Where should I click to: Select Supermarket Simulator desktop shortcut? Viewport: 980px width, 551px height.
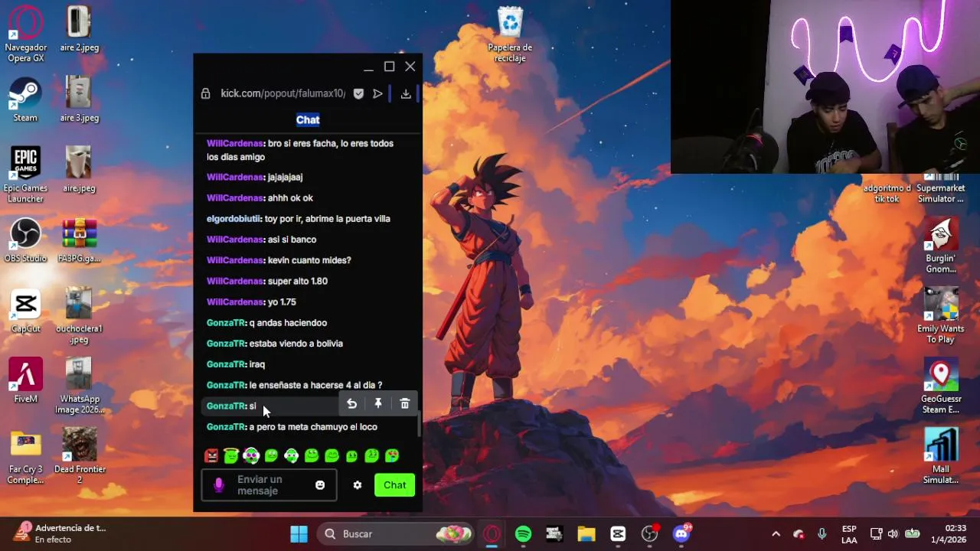tap(941, 189)
